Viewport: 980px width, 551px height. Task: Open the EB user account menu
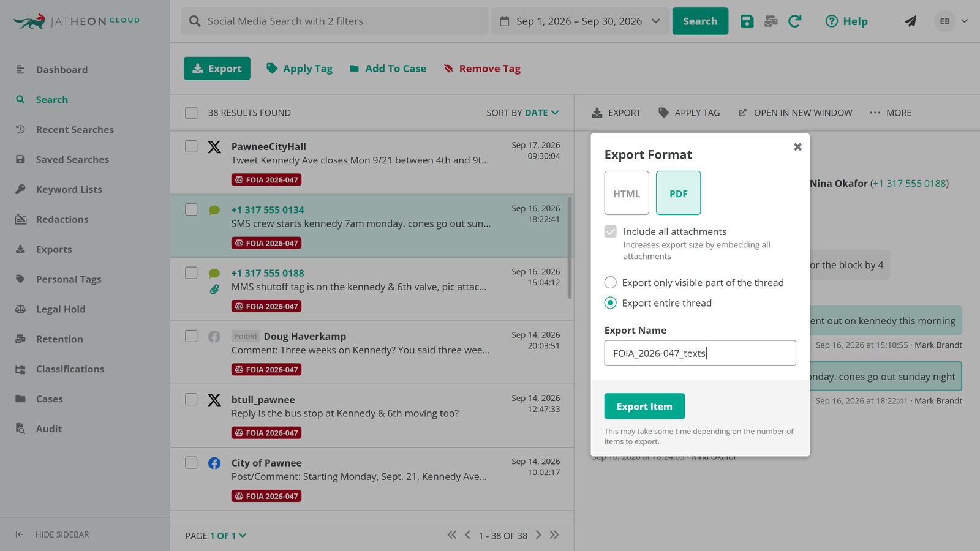click(951, 21)
